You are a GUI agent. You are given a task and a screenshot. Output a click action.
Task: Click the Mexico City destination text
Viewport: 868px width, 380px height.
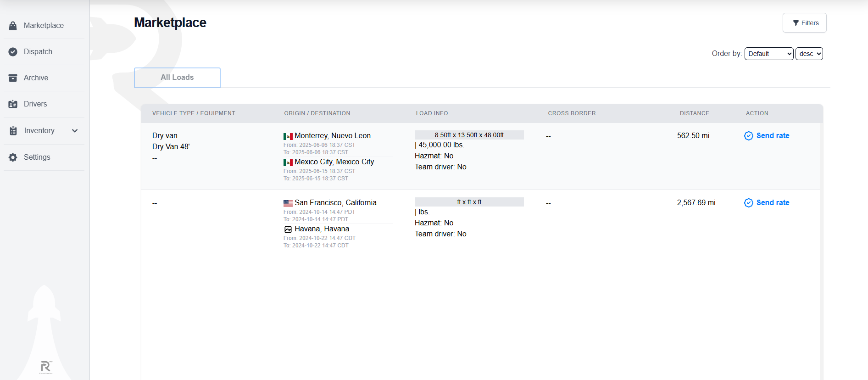pyautogui.click(x=334, y=162)
